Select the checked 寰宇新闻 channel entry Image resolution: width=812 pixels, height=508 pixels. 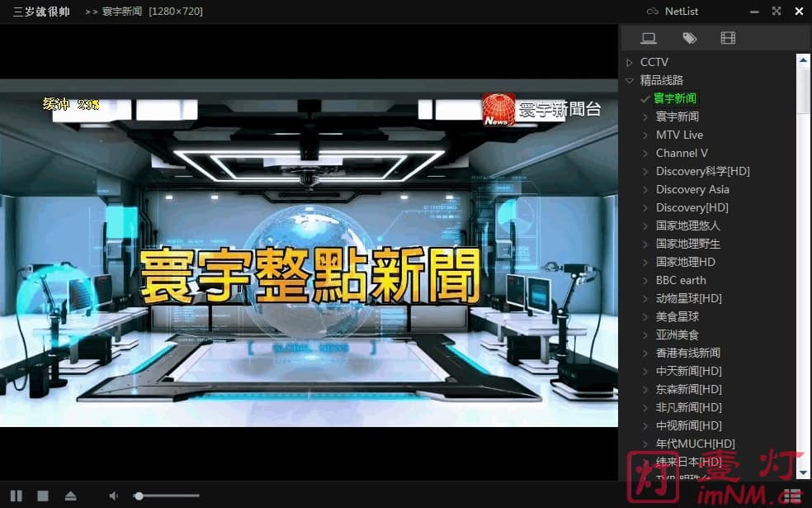coord(675,97)
